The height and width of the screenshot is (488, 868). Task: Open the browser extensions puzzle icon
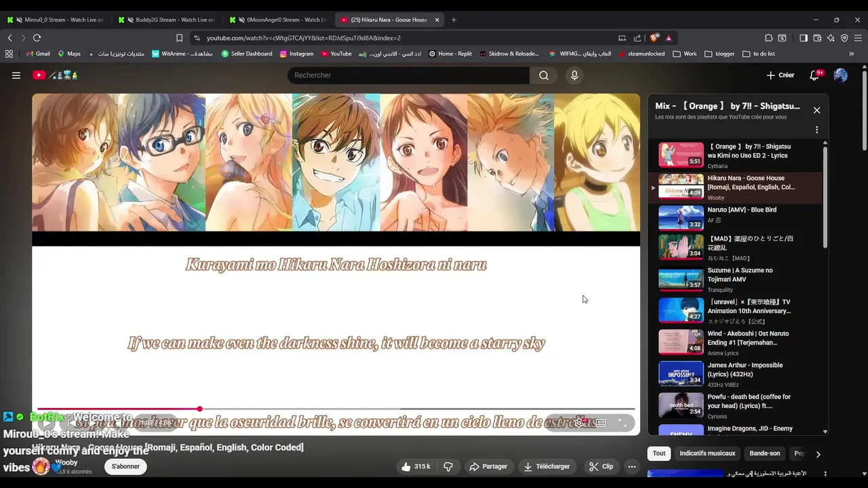[768, 38]
